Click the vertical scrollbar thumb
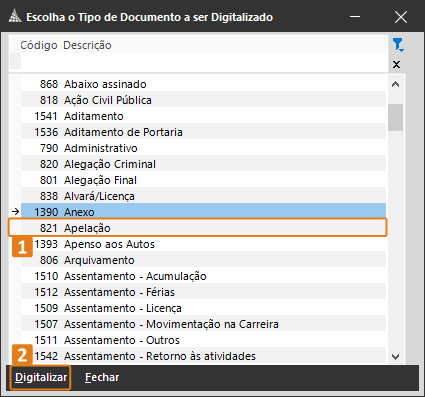 [396, 117]
